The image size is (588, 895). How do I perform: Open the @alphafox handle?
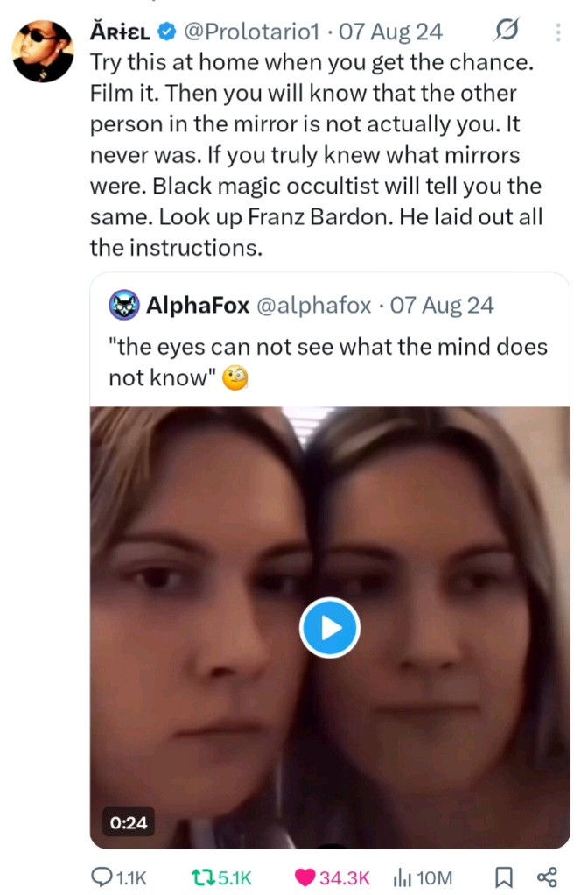click(313, 306)
